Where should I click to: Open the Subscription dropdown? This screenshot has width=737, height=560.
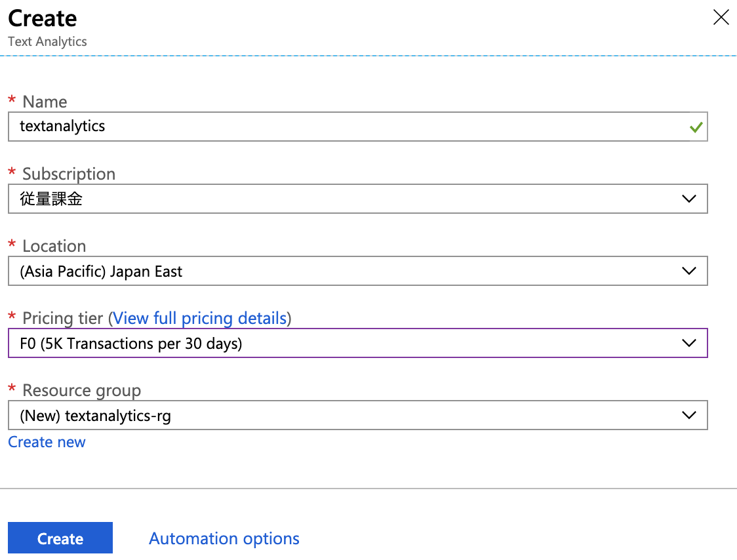click(688, 198)
